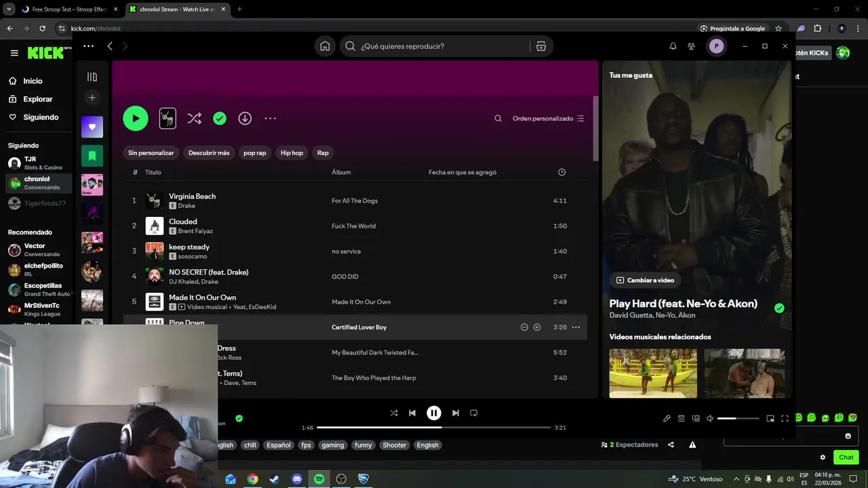The image size is (868, 488).
Task: Open the Browse icon in search bar
Action: [x=540, y=46]
